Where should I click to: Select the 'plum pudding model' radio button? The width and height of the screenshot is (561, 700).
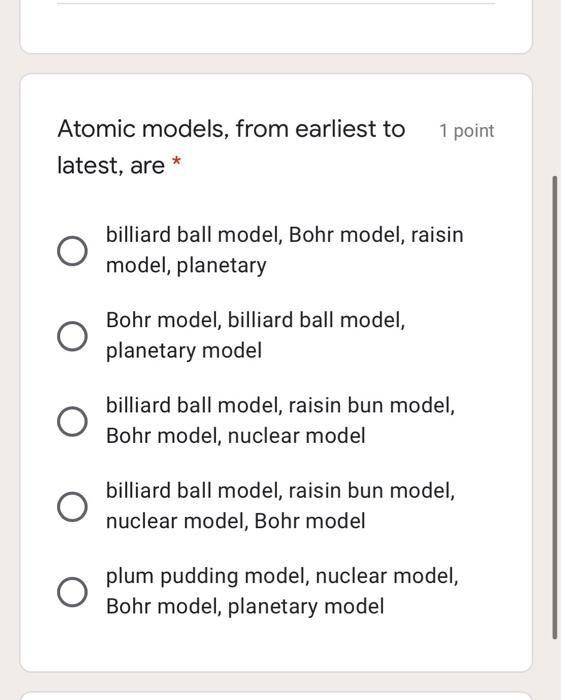72,592
